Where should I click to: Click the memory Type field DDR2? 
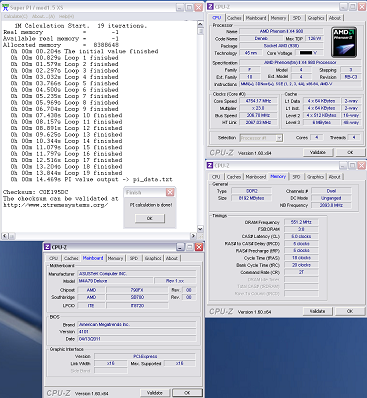click(252, 191)
